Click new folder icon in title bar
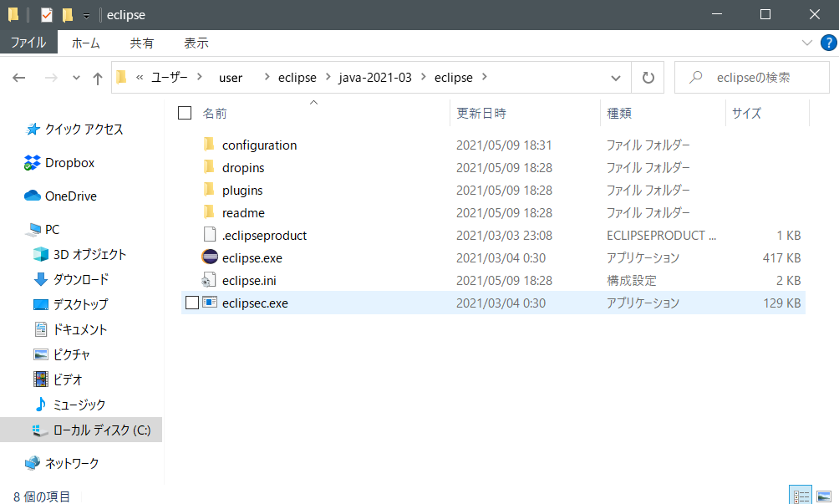Image resolution: width=839 pixels, height=504 pixels. (68, 14)
